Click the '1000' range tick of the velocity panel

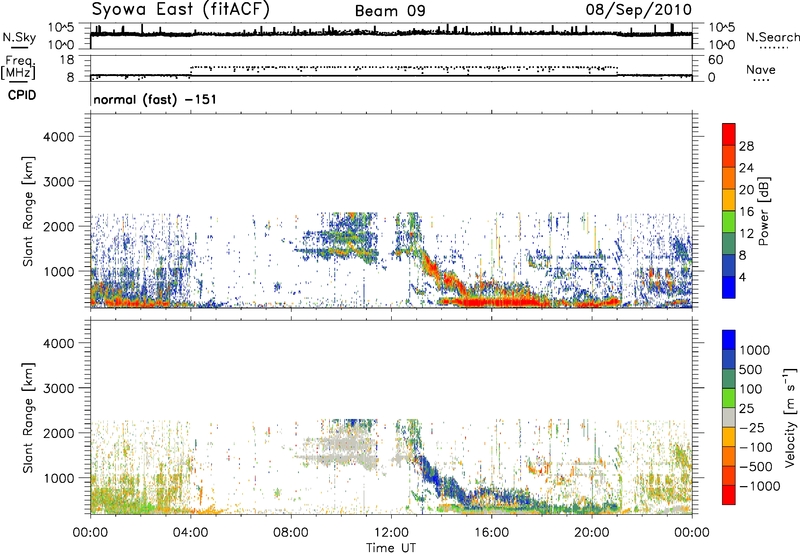click(58, 478)
